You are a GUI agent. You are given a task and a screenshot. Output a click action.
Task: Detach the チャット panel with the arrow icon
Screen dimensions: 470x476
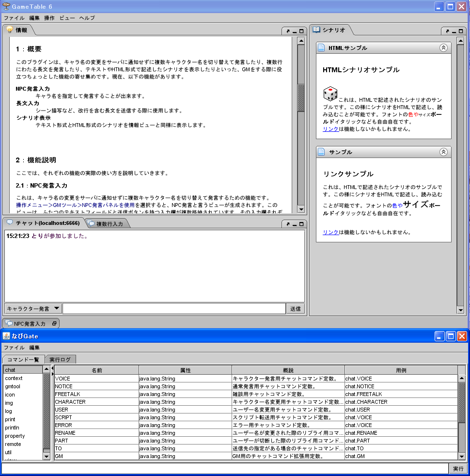click(288, 224)
